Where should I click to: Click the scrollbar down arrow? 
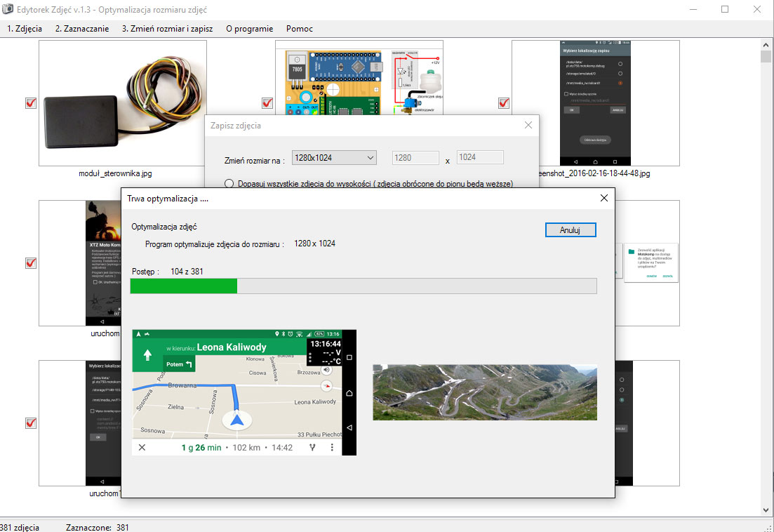click(766, 510)
